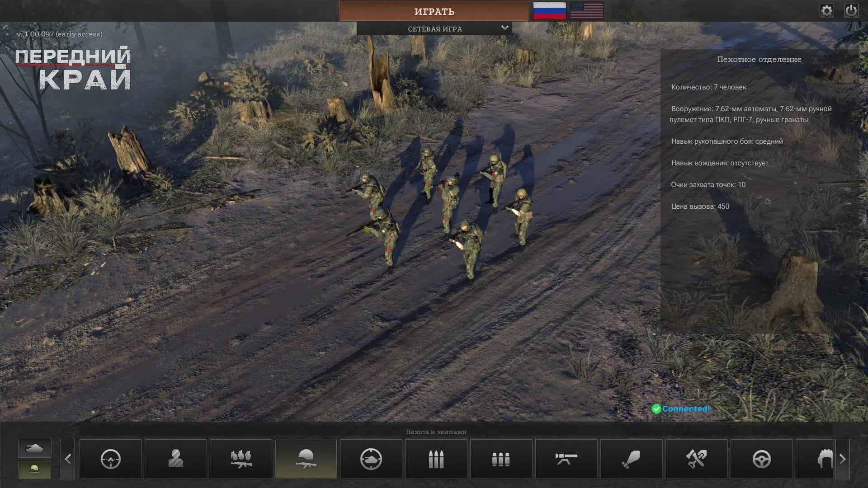The width and height of the screenshot is (868, 488).
Task: Open settings with the gear icon
Action: 826,11
